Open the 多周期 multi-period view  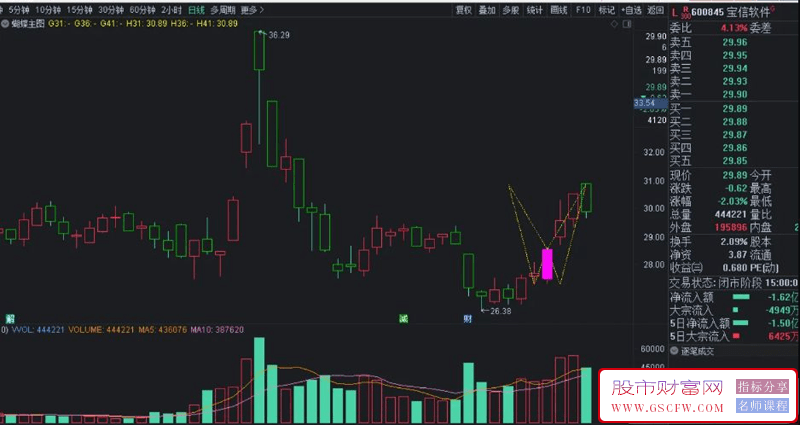click(x=223, y=10)
